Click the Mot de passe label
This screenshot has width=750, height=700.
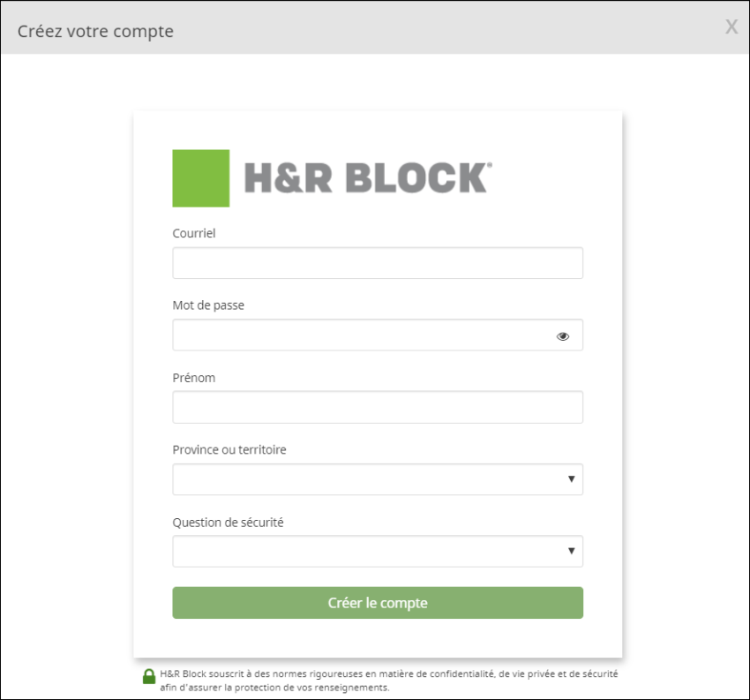coord(208,305)
